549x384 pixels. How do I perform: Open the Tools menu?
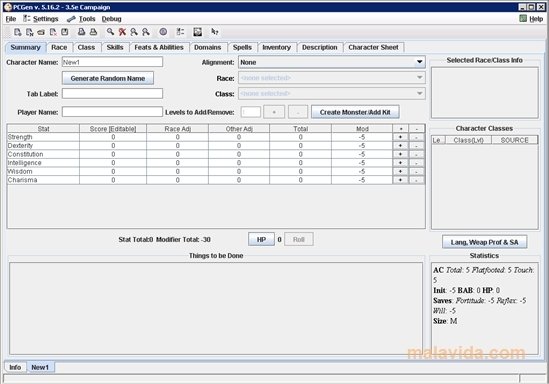[81, 19]
